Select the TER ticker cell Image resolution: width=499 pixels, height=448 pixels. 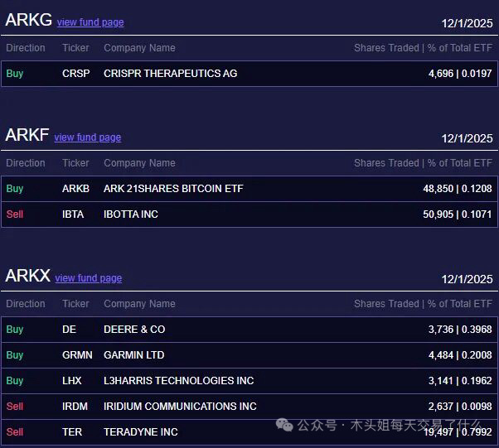pos(72,432)
